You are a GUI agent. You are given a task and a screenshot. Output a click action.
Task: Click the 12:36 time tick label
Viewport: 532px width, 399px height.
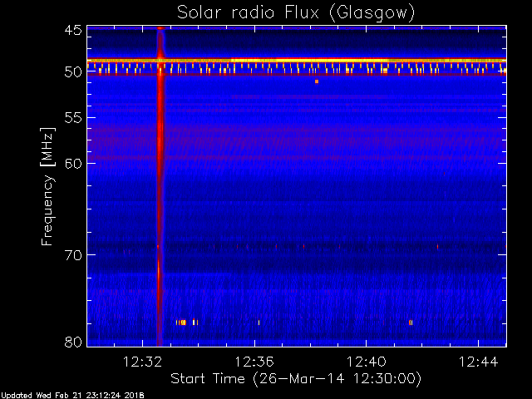[254, 362]
